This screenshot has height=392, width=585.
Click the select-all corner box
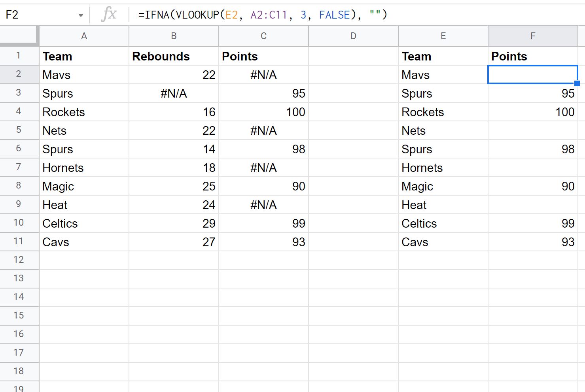19,36
